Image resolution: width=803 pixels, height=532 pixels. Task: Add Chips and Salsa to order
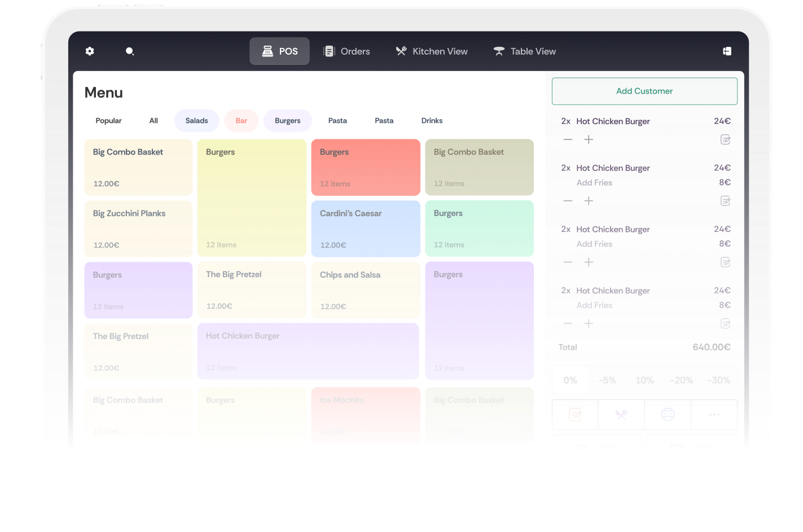(x=366, y=290)
